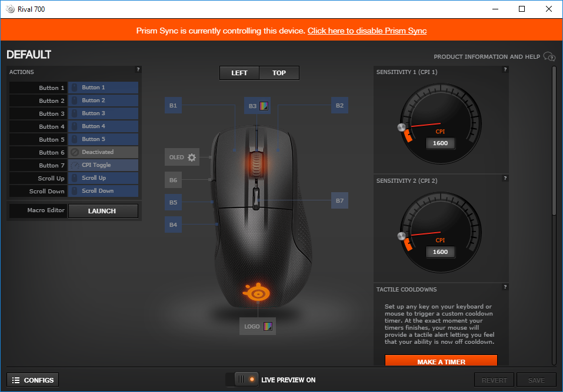The height and width of the screenshot is (392, 563).
Task: Click the mouse icon in Scroll Up row
Action: [x=75, y=178]
